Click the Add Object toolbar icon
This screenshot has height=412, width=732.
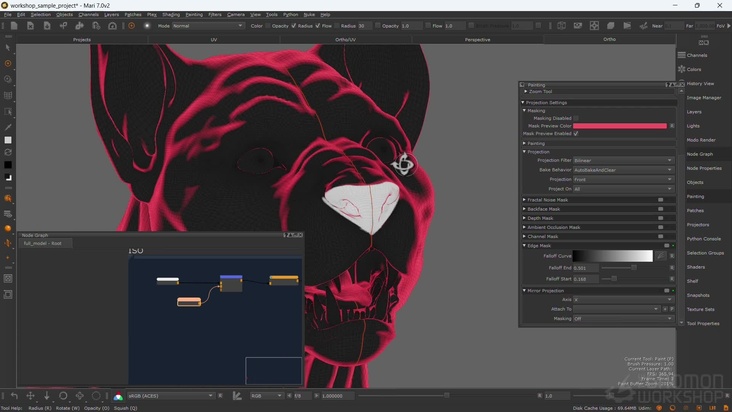63,26
